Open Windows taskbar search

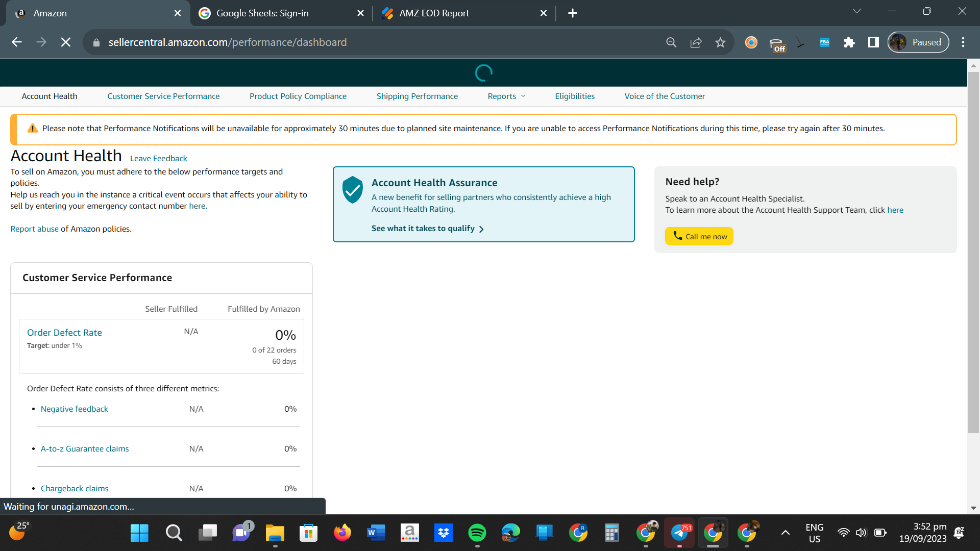coord(174,533)
